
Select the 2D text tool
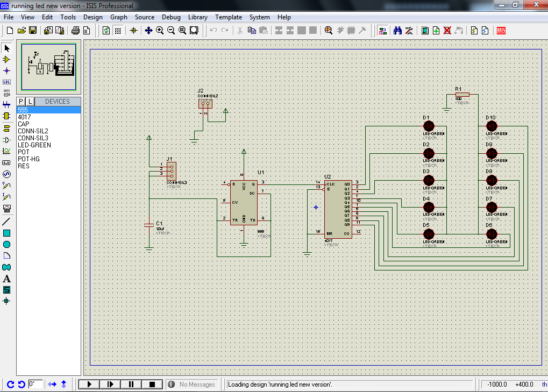pyautogui.click(x=7, y=279)
